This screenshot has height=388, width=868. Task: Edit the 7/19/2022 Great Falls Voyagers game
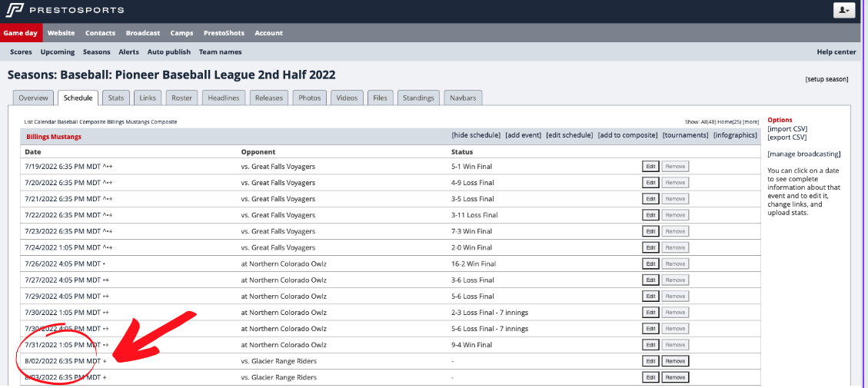[650, 167]
